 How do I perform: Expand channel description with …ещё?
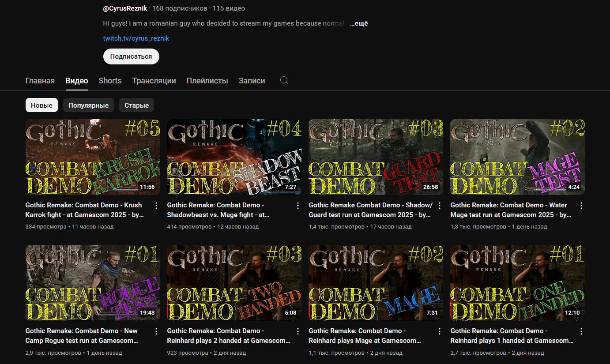pyautogui.click(x=359, y=23)
